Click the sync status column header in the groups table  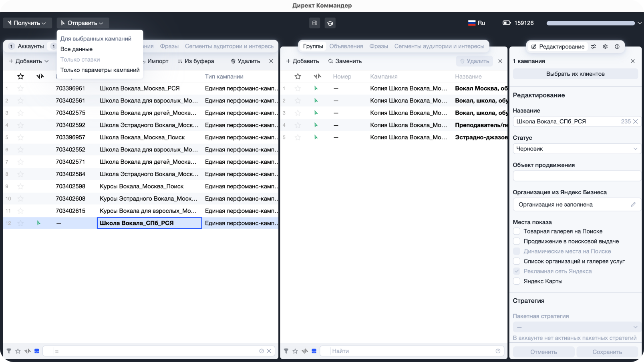tap(317, 76)
